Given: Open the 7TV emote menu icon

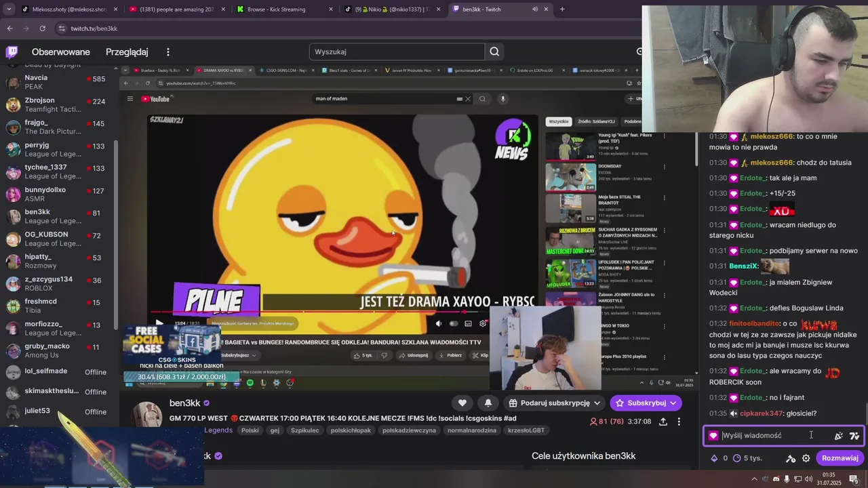Looking at the screenshot, I should [854, 436].
